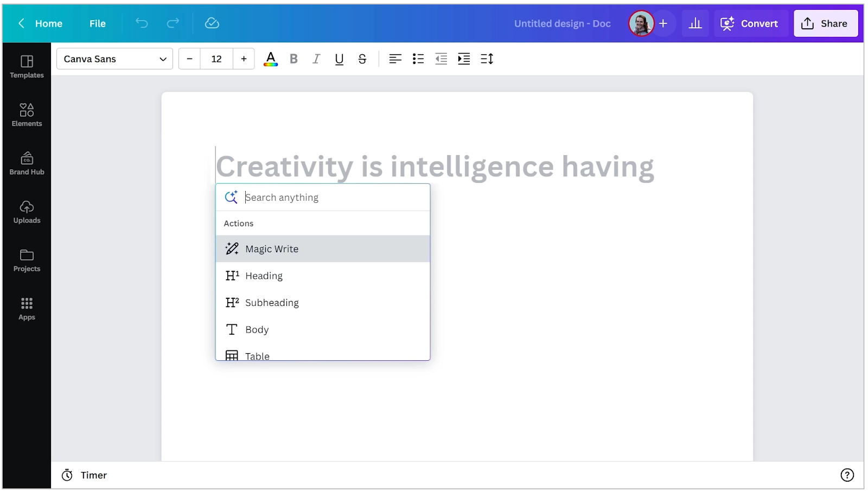Start the Timer at the bottom
The width and height of the screenshot is (868, 492).
point(84,475)
